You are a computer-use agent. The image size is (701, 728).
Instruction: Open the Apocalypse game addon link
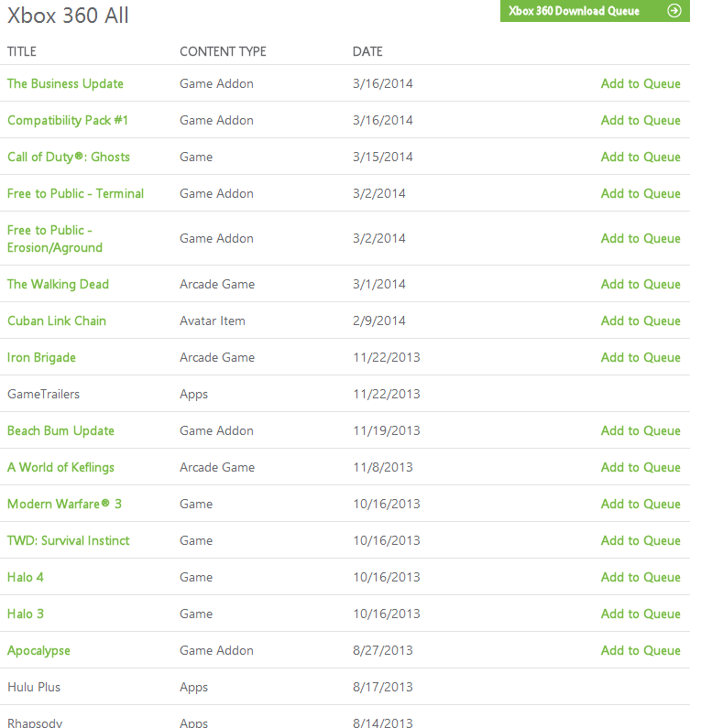pos(38,650)
